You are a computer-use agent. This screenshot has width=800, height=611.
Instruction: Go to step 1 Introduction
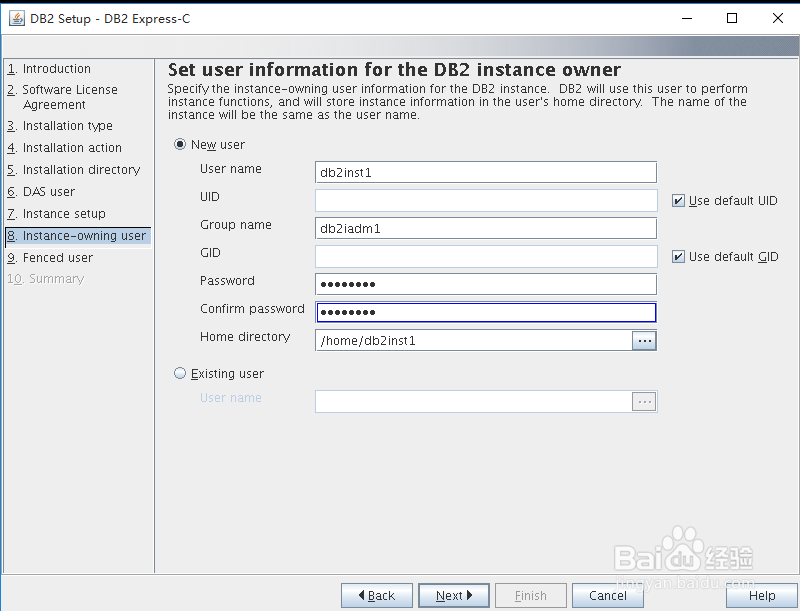pos(49,68)
